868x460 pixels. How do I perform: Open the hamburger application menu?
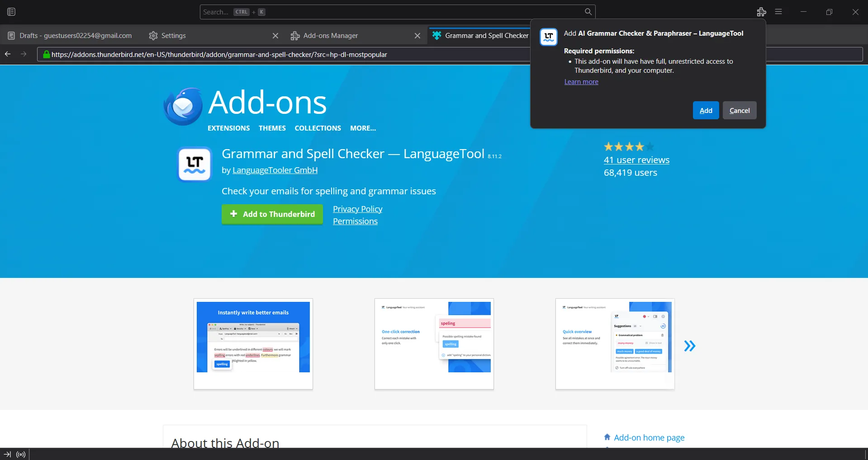[x=778, y=12]
